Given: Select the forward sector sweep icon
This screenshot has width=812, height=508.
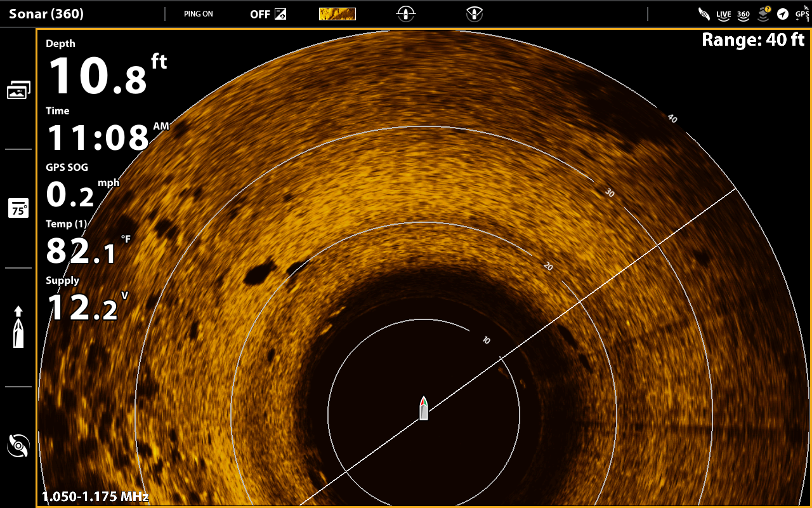Looking at the screenshot, I should 475,13.
